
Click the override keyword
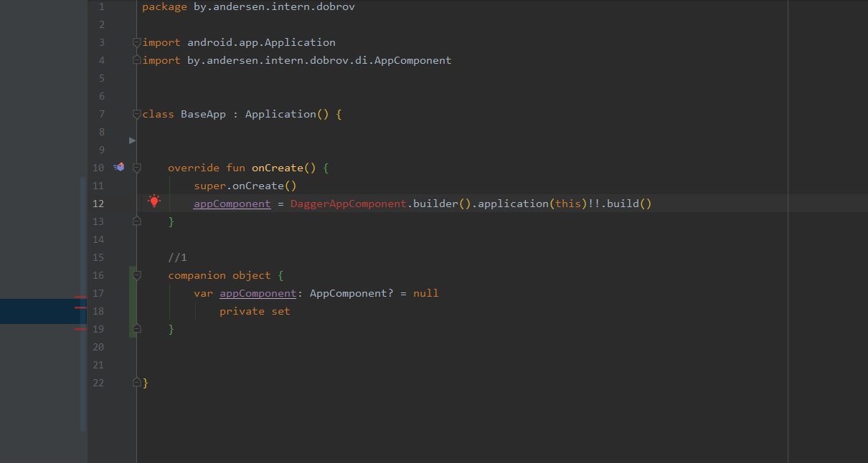click(194, 168)
